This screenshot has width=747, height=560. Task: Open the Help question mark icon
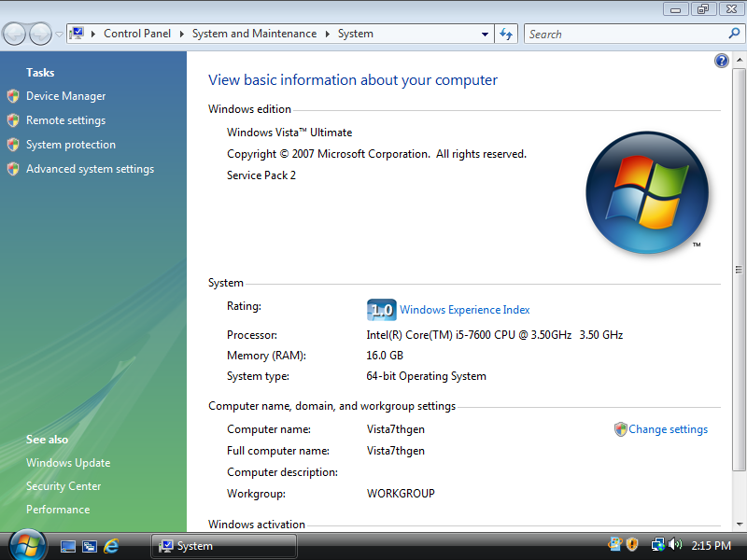722,61
